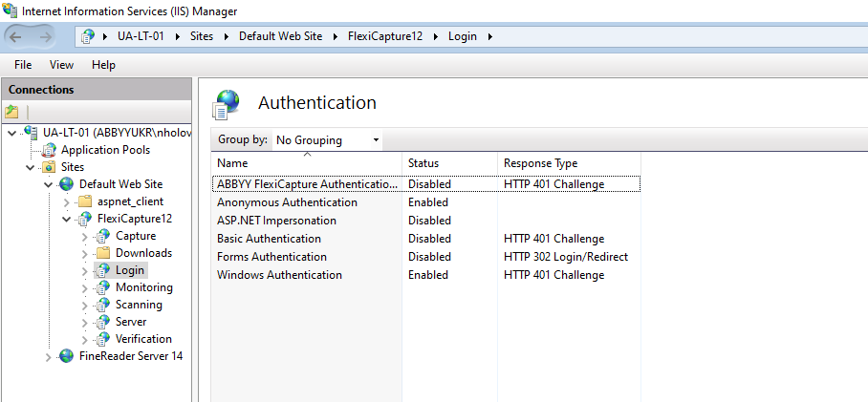The height and width of the screenshot is (402, 868).
Task: Click the FlexiCapture12 application icon
Action: pyautogui.click(x=85, y=219)
